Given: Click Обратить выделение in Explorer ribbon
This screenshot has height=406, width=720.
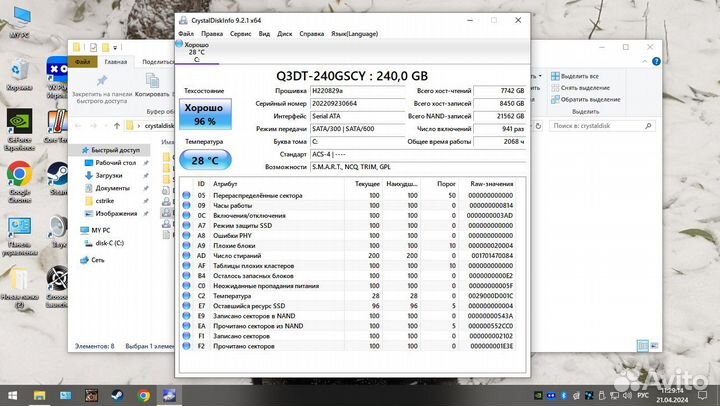Looking at the screenshot, I should (585, 99).
